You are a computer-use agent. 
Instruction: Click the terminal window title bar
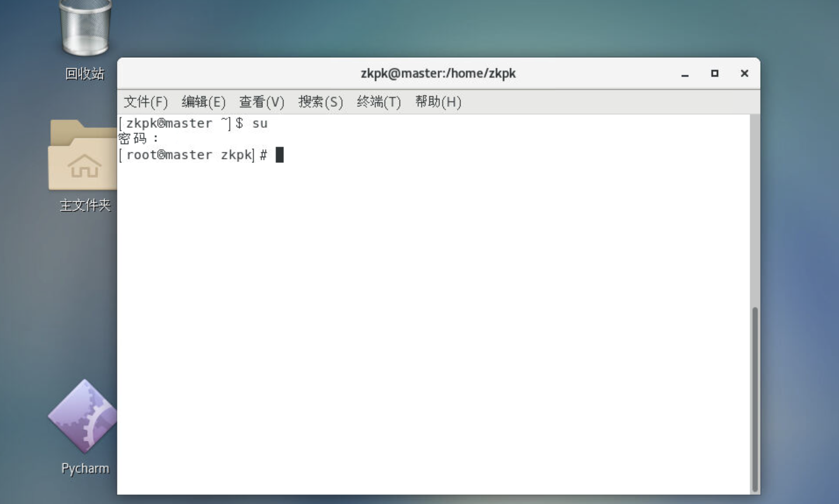pyautogui.click(x=438, y=73)
